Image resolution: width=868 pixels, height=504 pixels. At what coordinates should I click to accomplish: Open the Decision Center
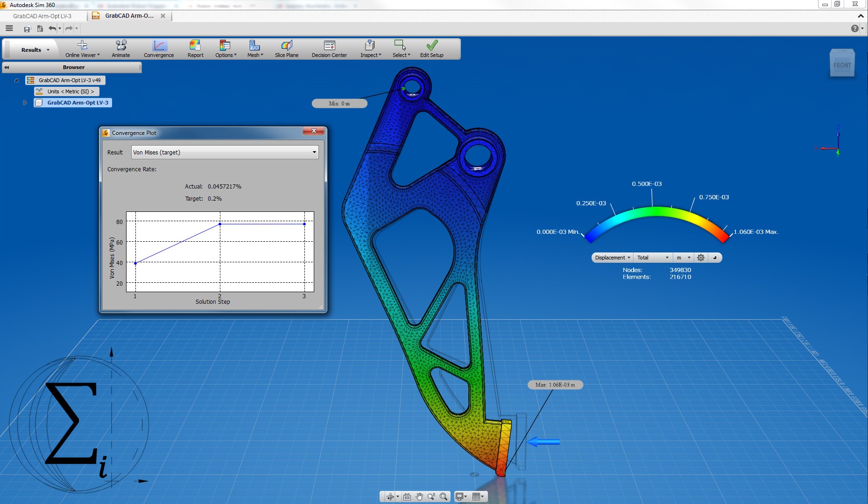coord(329,49)
